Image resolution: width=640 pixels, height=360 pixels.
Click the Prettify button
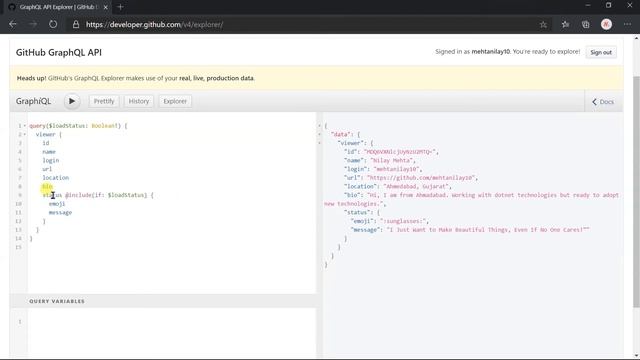(104, 101)
